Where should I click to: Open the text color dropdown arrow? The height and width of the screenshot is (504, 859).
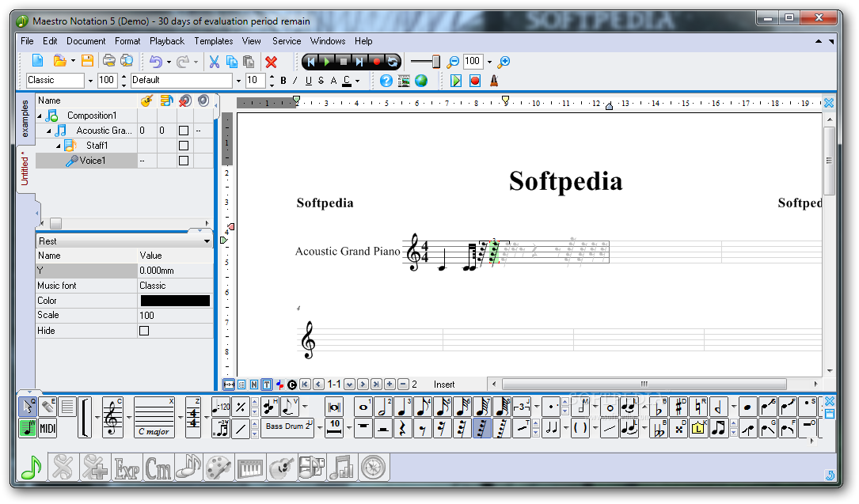357,81
